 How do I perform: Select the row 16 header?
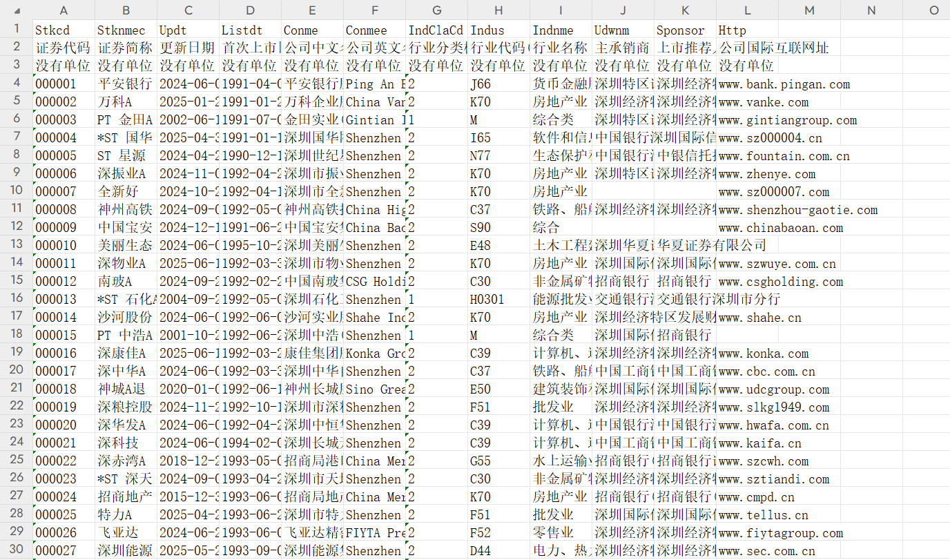tap(17, 299)
